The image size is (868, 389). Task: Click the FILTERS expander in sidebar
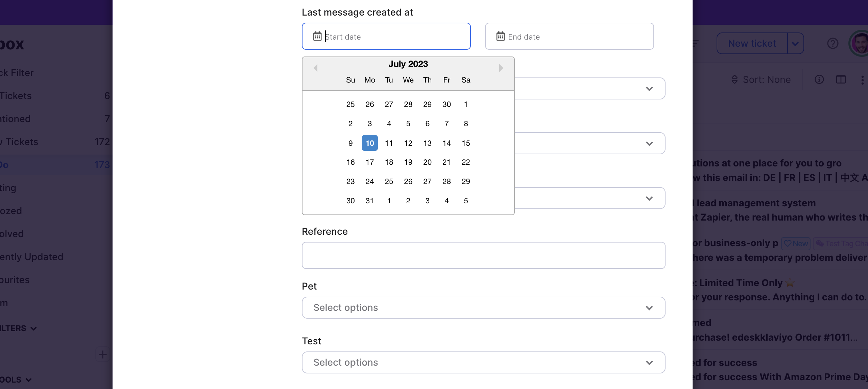(x=19, y=328)
